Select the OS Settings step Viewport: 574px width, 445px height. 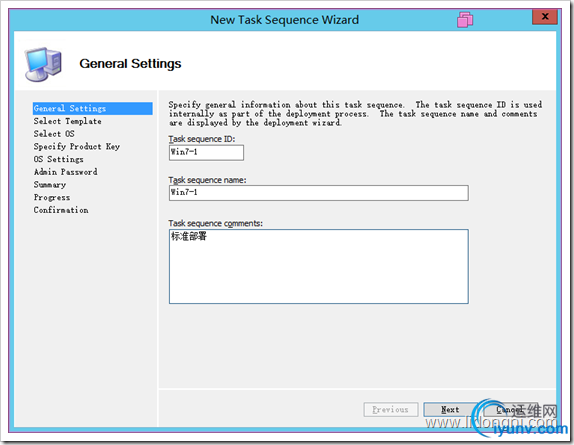tap(59, 159)
